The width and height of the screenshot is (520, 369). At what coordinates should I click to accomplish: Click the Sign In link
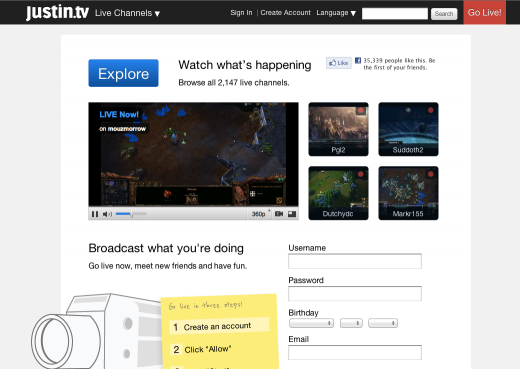[x=241, y=13]
